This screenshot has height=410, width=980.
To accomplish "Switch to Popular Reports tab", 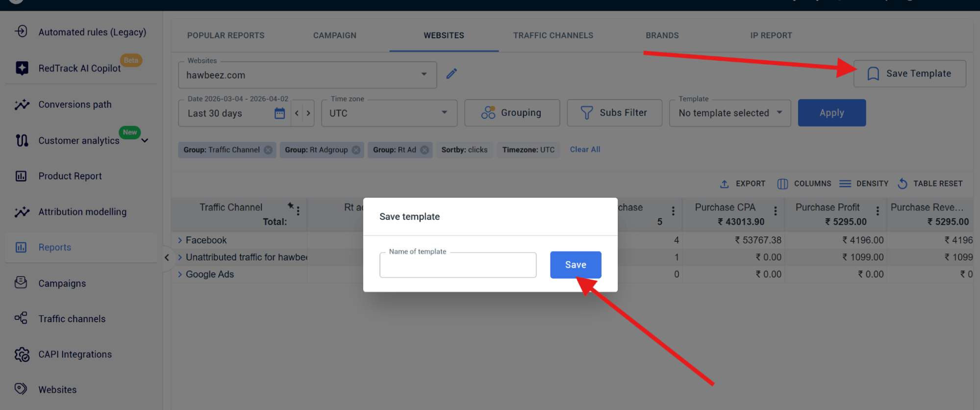I will [x=226, y=35].
